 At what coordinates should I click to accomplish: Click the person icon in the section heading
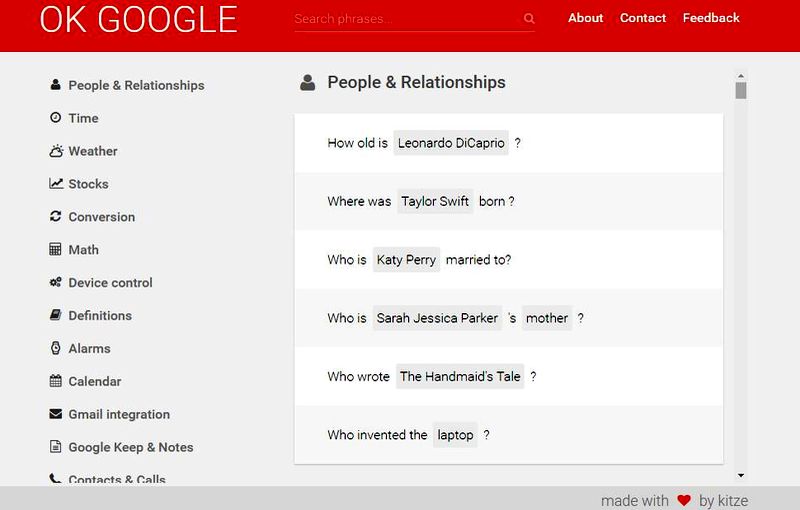pyautogui.click(x=308, y=83)
